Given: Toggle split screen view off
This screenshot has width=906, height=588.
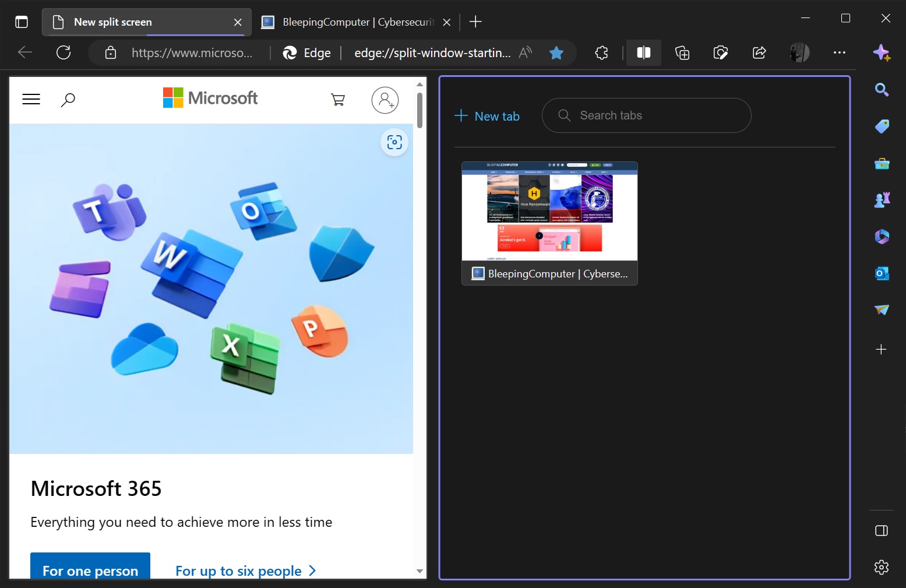Looking at the screenshot, I should pos(643,52).
